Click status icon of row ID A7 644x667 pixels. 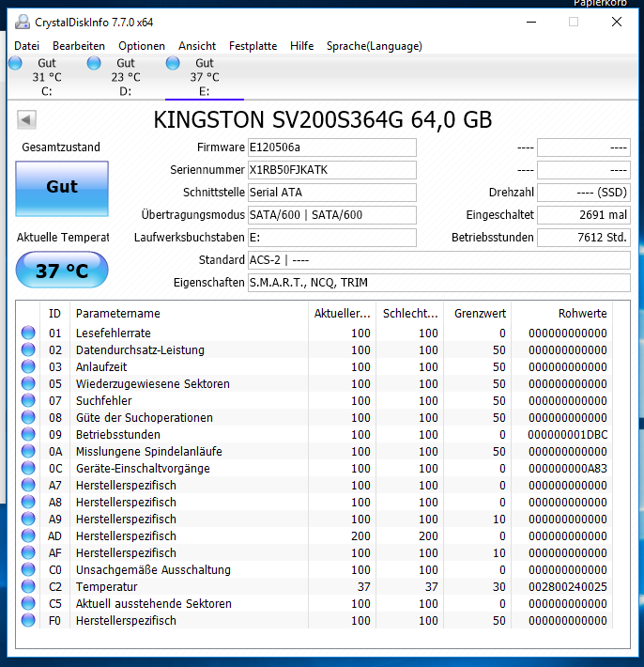[x=28, y=485]
